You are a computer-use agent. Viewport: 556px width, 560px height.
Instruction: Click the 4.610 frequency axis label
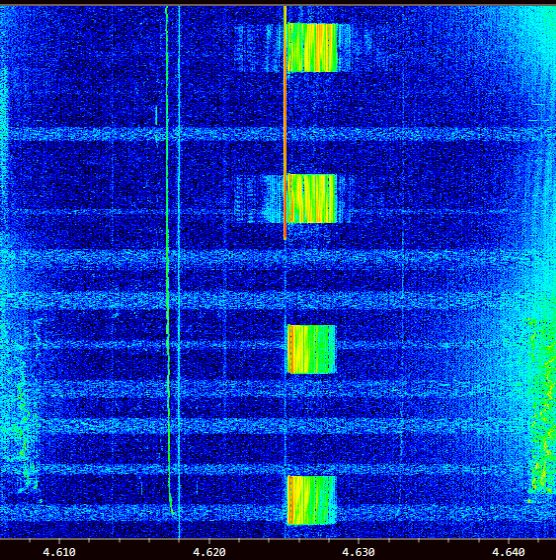click(59, 552)
